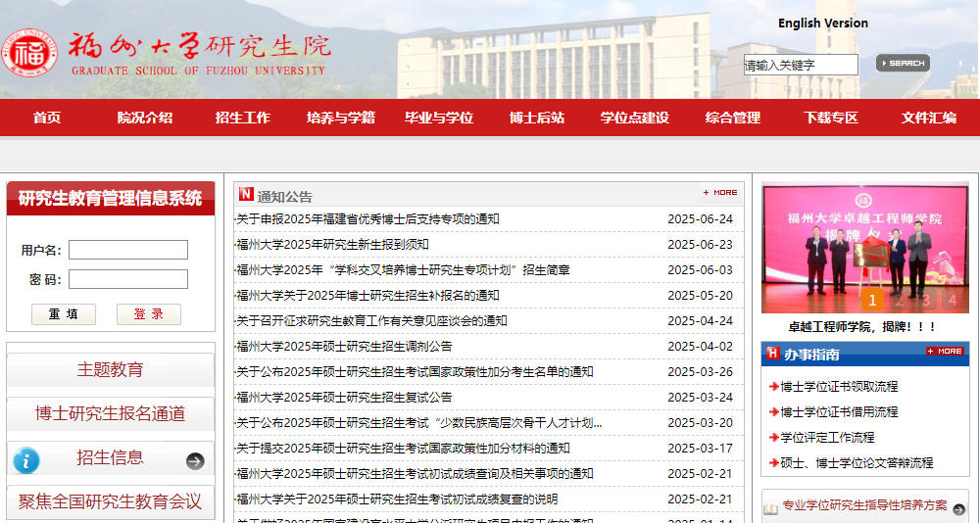This screenshot has width=980, height=523.
Task: Open notice 福州大学关于2025年博士研究生招生补报名的通知
Action: click(367, 296)
